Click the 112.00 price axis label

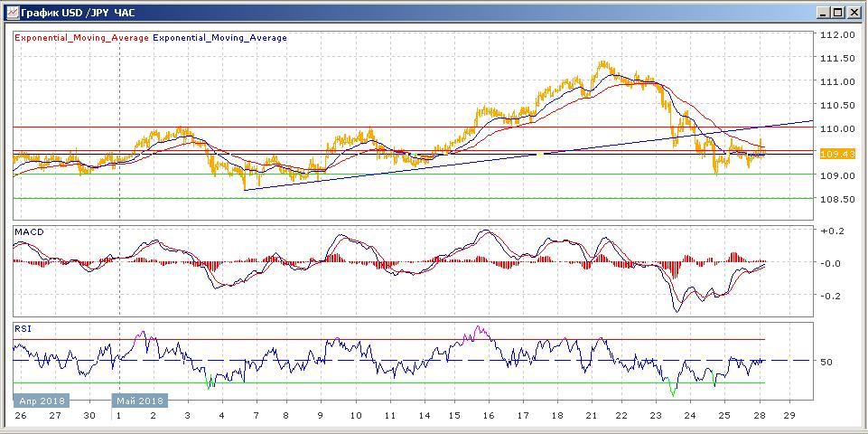(836, 35)
